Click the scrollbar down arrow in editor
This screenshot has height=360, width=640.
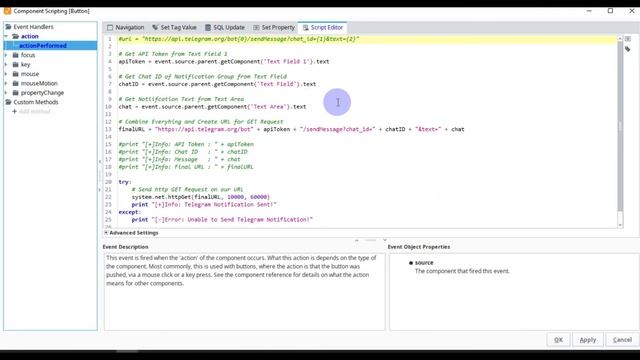[620, 225]
